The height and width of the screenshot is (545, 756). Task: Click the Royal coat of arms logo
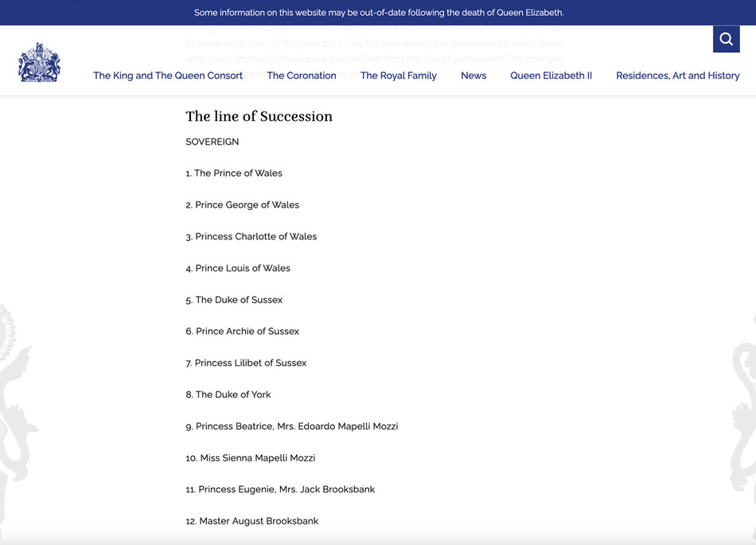pyautogui.click(x=39, y=63)
